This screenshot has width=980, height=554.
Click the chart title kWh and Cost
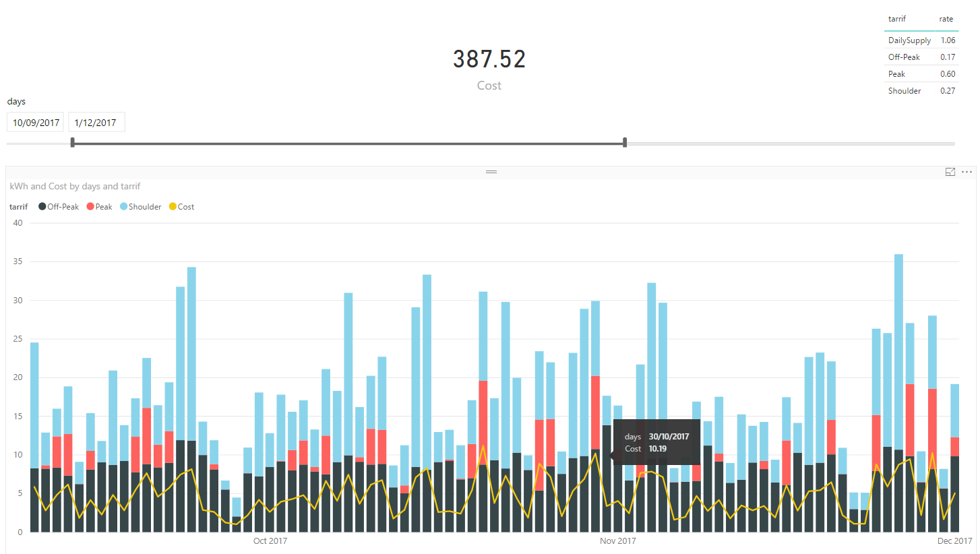[x=74, y=186]
